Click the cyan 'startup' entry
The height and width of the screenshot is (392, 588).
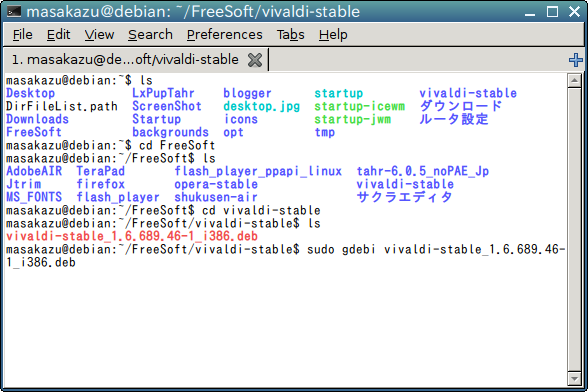[x=339, y=93]
